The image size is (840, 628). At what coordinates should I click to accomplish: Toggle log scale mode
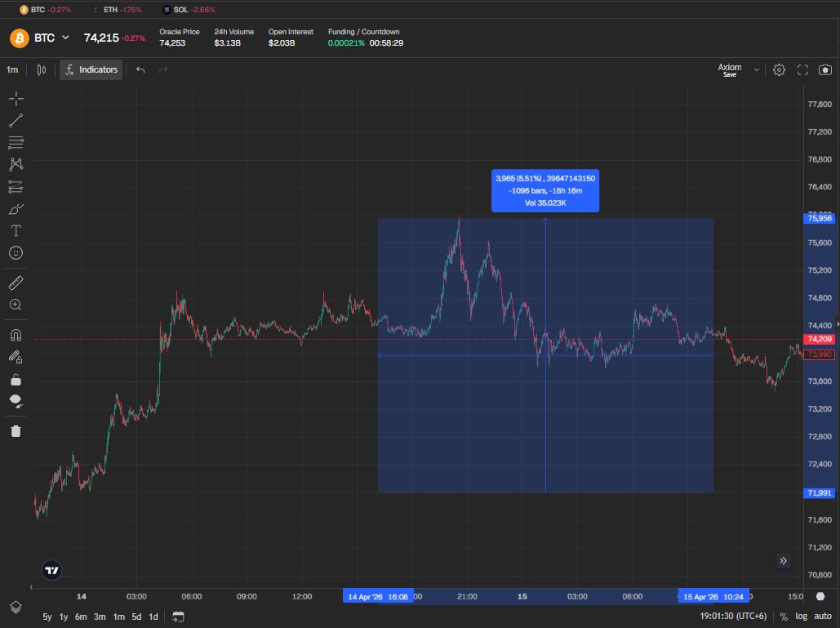pos(801,617)
